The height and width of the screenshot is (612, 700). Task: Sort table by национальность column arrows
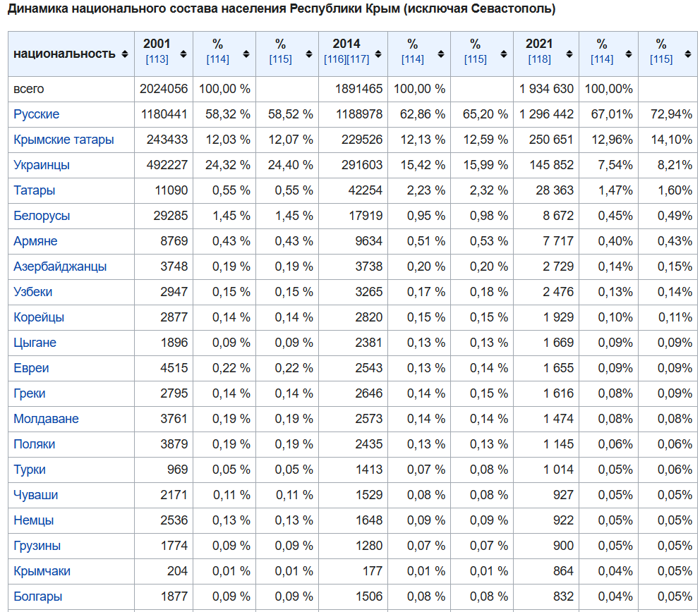tap(125, 54)
